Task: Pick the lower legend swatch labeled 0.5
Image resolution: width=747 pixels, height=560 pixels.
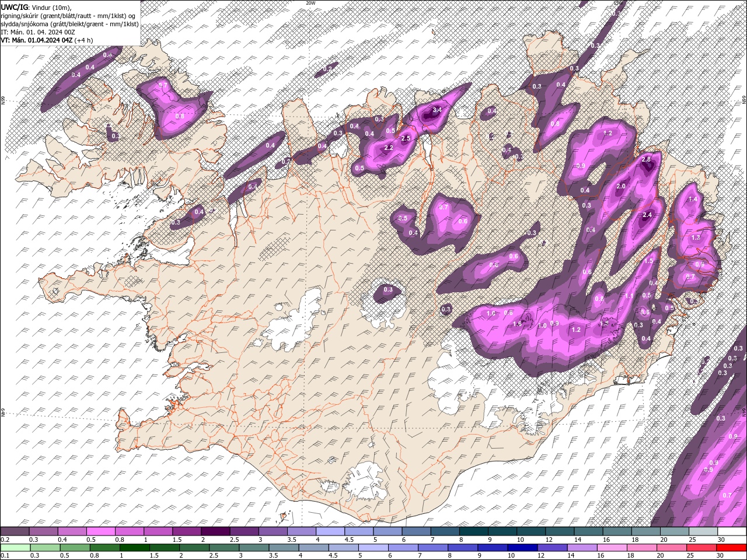Action: click(75, 547)
